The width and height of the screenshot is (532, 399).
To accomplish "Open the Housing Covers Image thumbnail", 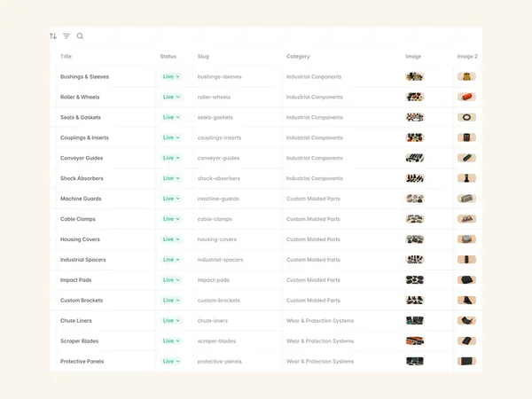I will [x=415, y=239].
